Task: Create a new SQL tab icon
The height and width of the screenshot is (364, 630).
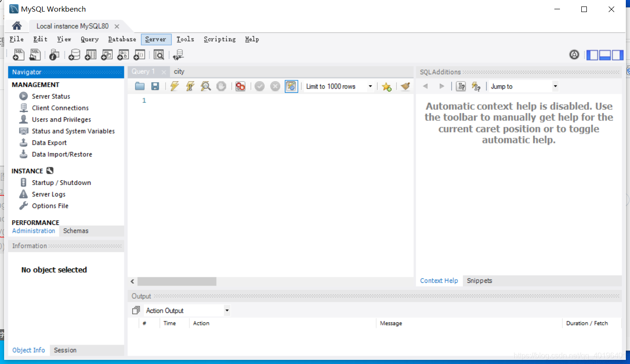Action: 19,55
